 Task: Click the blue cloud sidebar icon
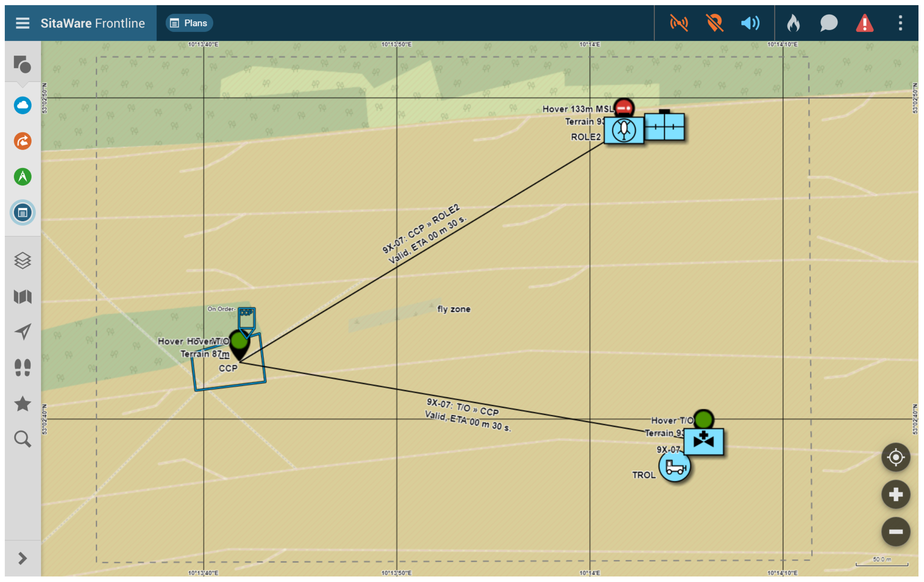[22, 105]
